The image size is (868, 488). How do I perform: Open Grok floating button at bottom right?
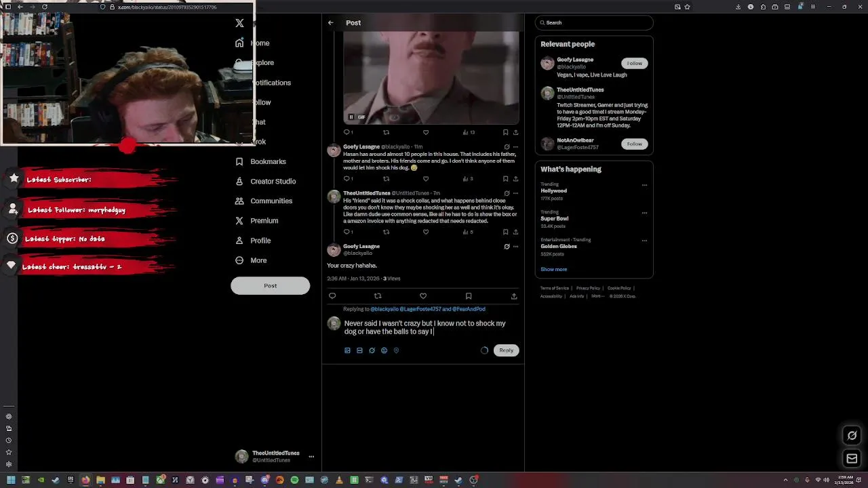pyautogui.click(x=852, y=435)
